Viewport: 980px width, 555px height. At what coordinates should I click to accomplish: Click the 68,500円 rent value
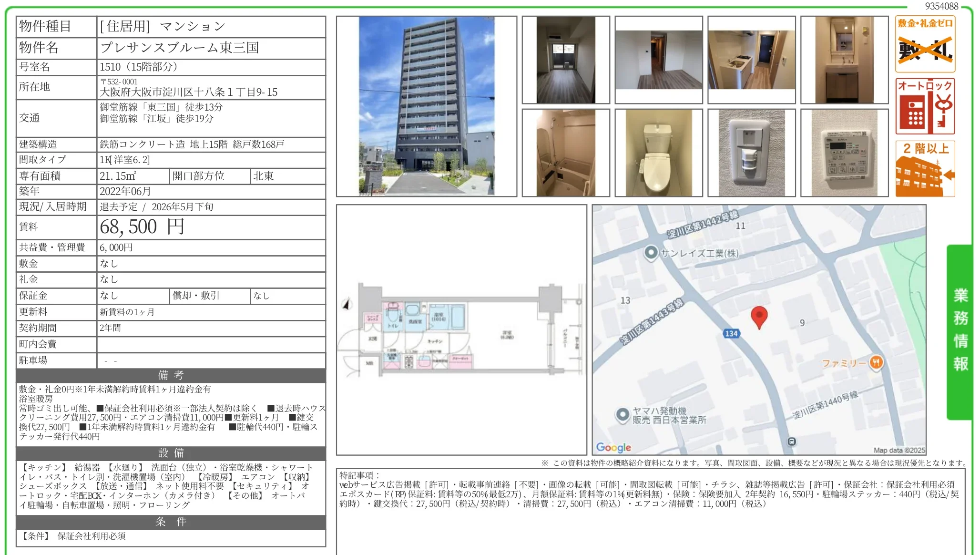[x=142, y=227]
